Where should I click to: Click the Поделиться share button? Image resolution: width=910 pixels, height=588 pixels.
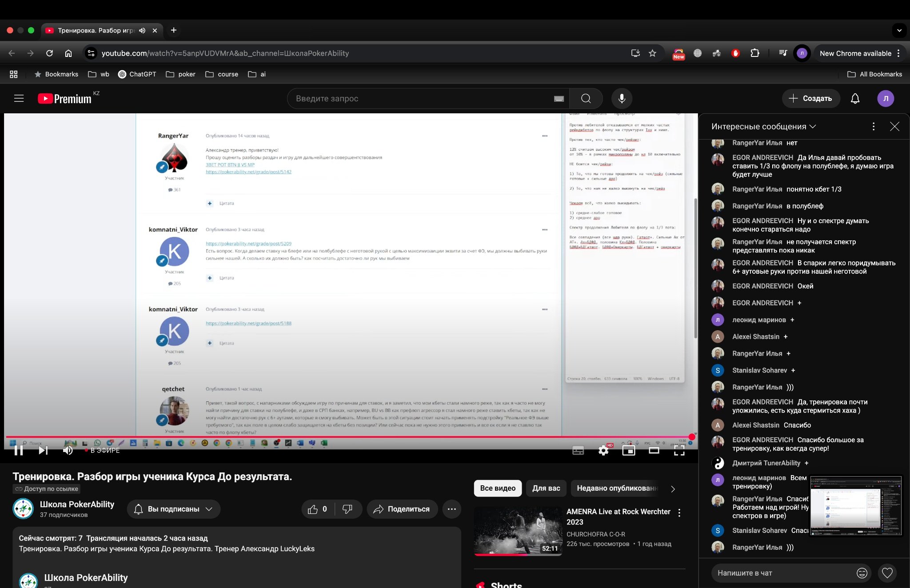tap(402, 509)
